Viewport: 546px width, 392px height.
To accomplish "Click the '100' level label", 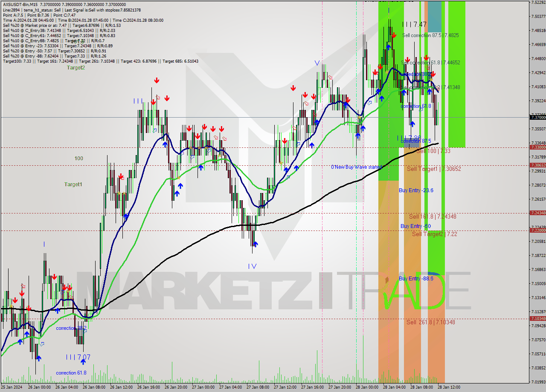I will [x=79, y=158].
